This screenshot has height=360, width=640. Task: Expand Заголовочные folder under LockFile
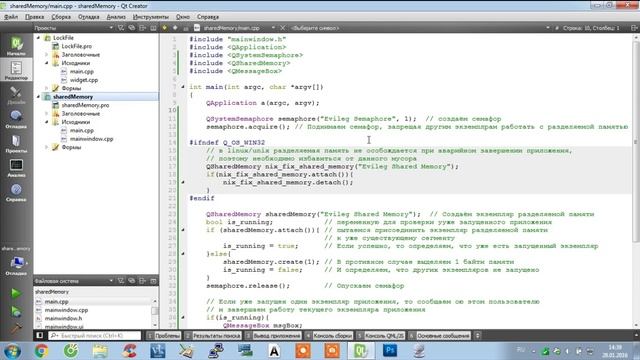(x=47, y=54)
